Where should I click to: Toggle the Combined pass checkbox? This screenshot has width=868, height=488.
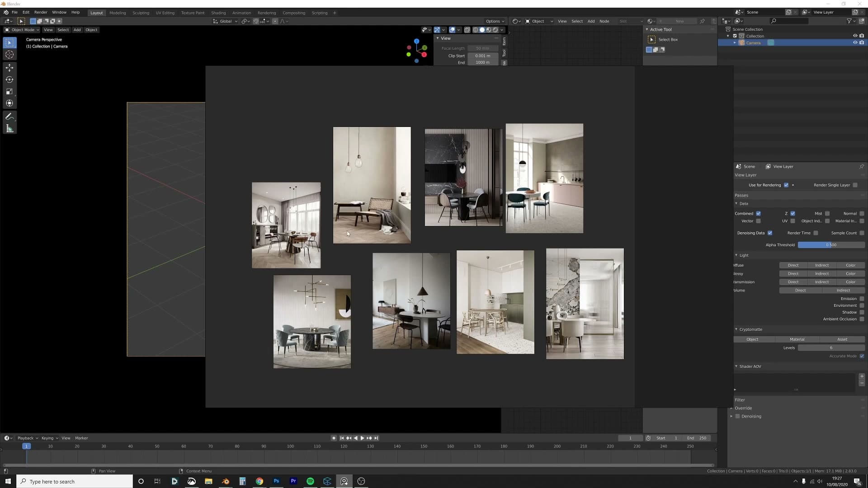(758, 213)
